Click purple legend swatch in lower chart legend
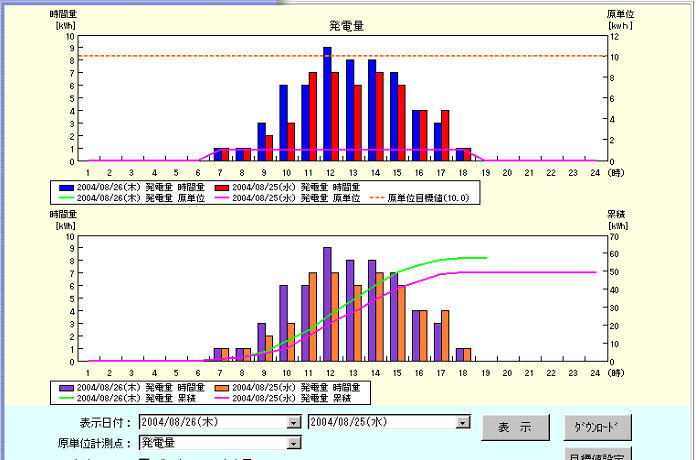Image resolution: width=696 pixels, height=460 pixels. (x=66, y=388)
